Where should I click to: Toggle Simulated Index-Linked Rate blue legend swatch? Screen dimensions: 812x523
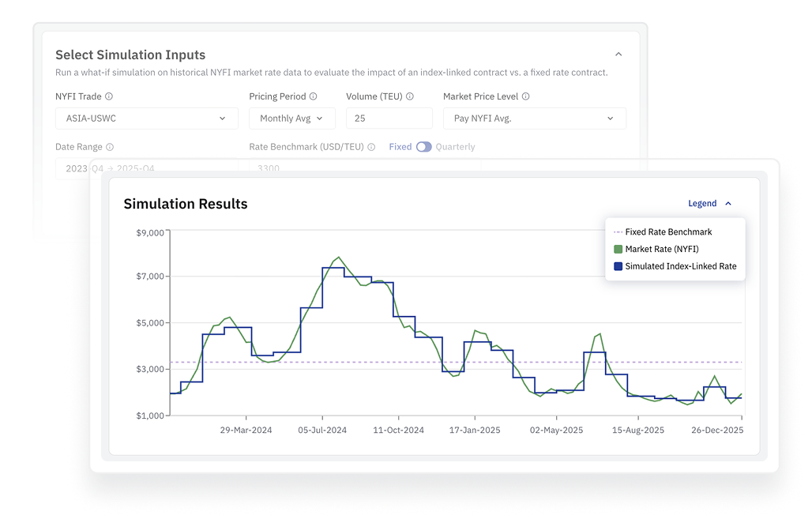point(618,266)
